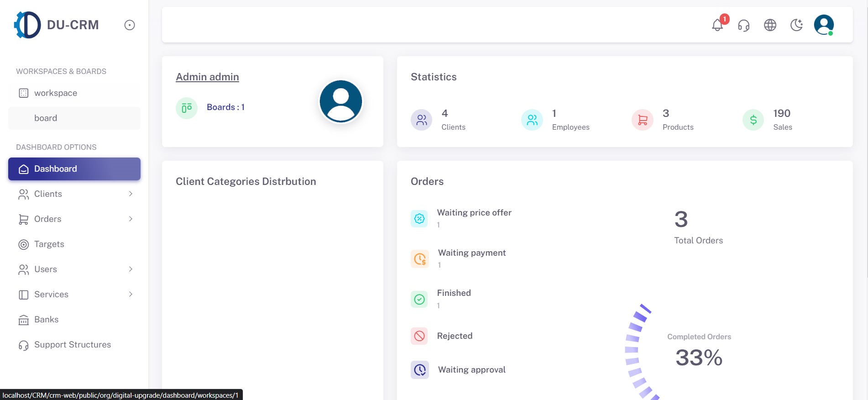868x400 pixels.
Task: Expand the Clients submenu chevron
Action: [x=131, y=194]
